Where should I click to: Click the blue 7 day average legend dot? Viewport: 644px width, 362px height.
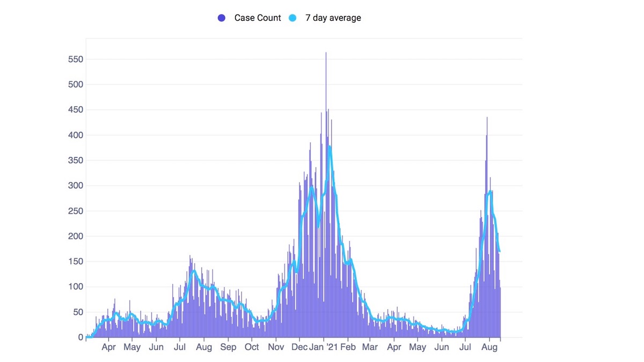[x=292, y=18]
